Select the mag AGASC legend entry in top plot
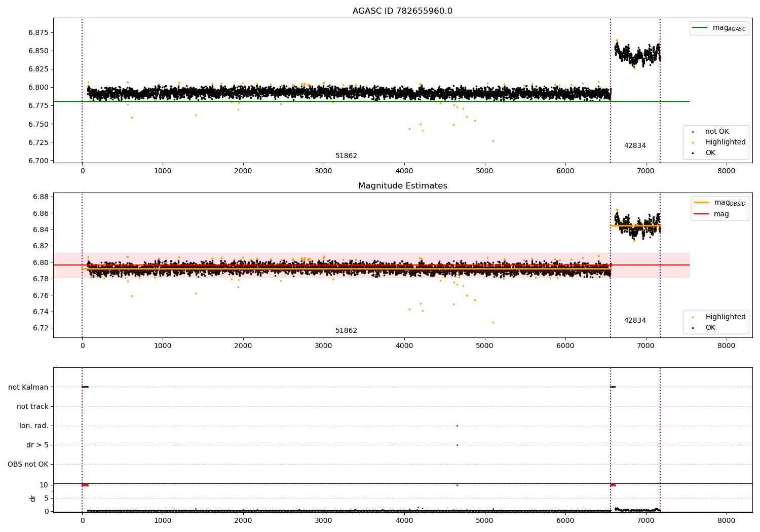760x532 pixels. (x=719, y=28)
